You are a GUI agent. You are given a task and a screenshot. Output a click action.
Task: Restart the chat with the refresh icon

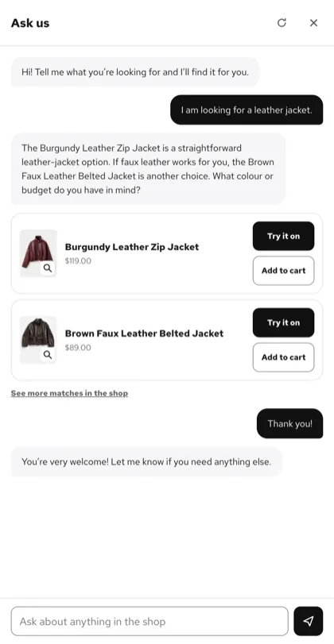click(282, 22)
